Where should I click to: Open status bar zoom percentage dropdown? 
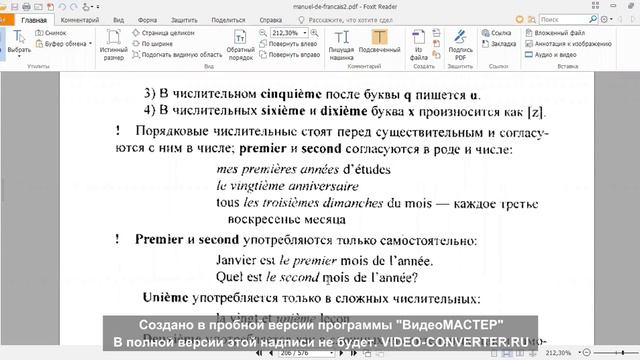(580, 353)
